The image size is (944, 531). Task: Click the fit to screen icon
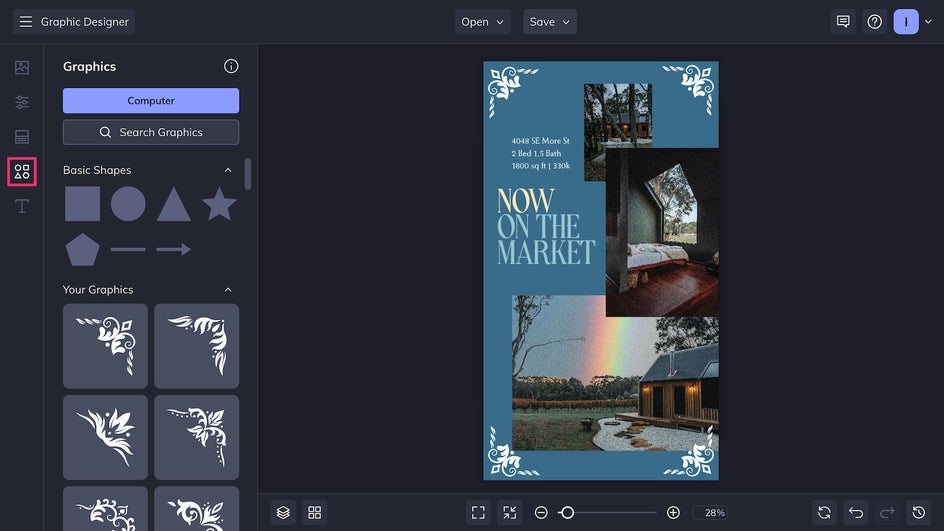tap(478, 512)
